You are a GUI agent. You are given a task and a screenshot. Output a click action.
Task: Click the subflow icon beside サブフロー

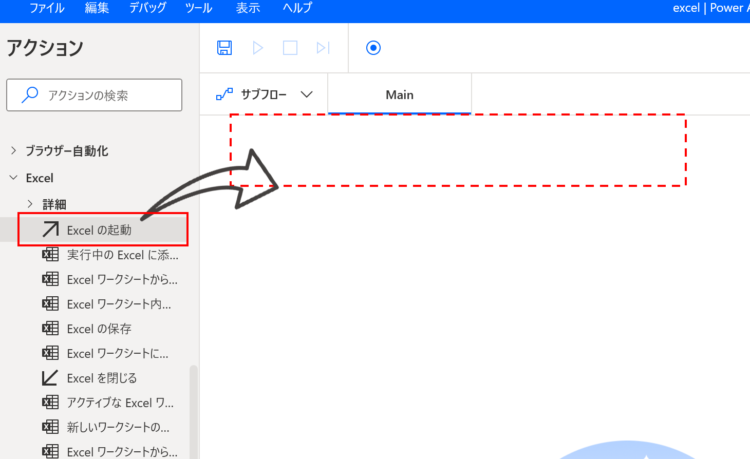point(224,95)
